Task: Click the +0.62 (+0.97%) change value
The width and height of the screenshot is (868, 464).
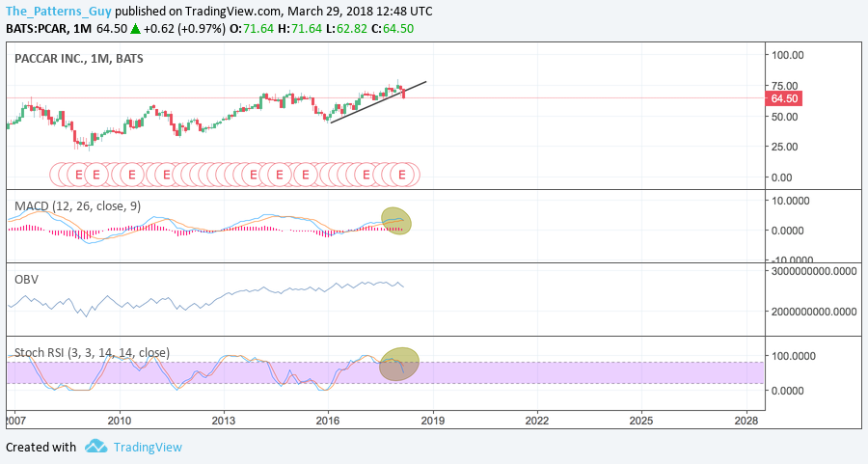Action: pyautogui.click(x=184, y=29)
